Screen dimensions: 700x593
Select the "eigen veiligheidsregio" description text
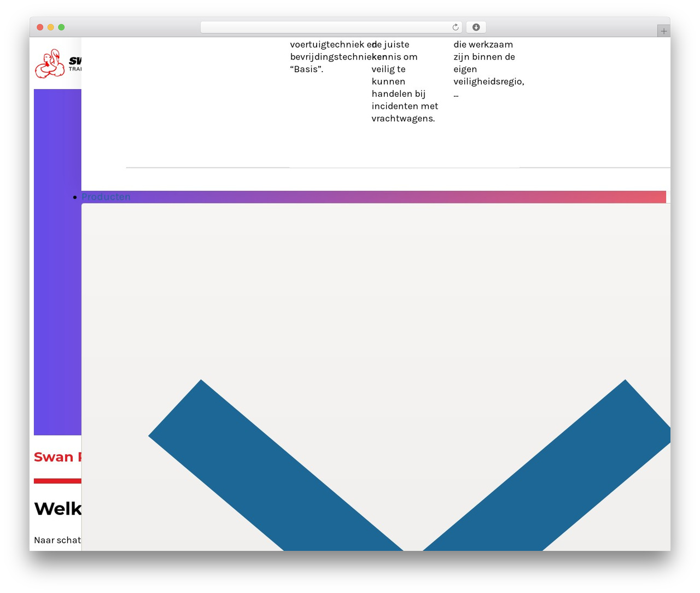488,69
